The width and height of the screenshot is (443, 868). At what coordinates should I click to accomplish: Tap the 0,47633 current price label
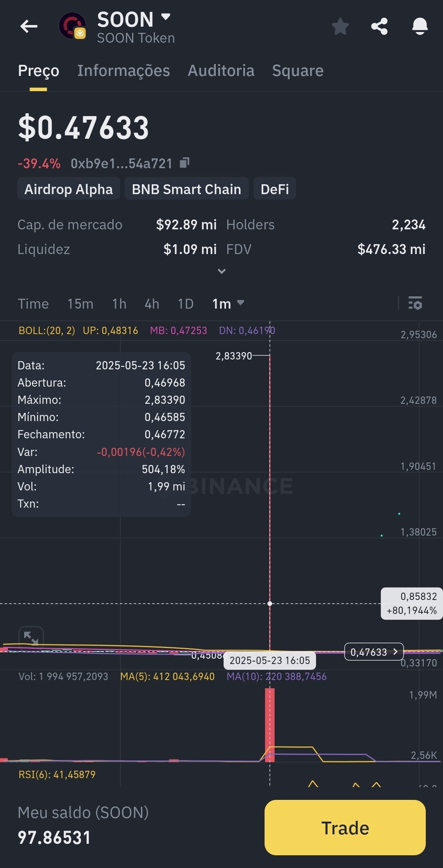pyautogui.click(x=374, y=652)
